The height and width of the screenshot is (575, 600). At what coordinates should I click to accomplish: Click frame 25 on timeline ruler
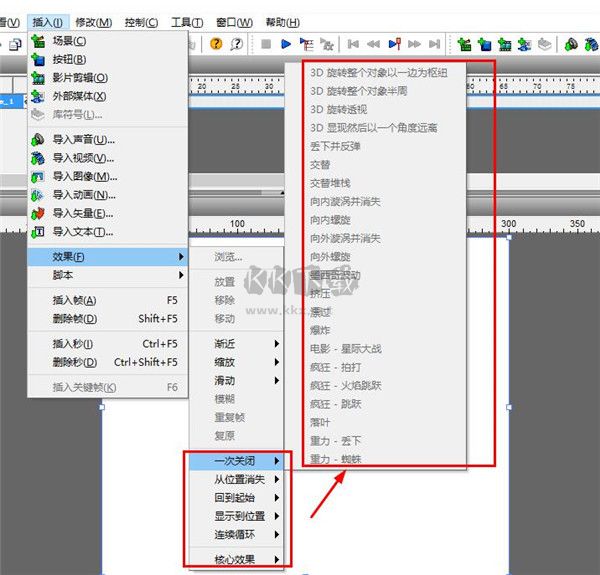coord(235,86)
